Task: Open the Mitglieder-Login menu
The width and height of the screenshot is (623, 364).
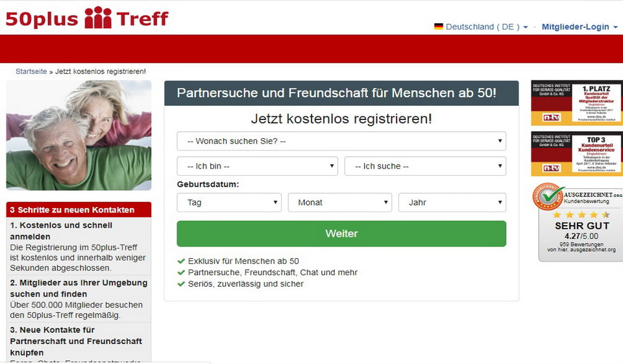Action: 580,27
